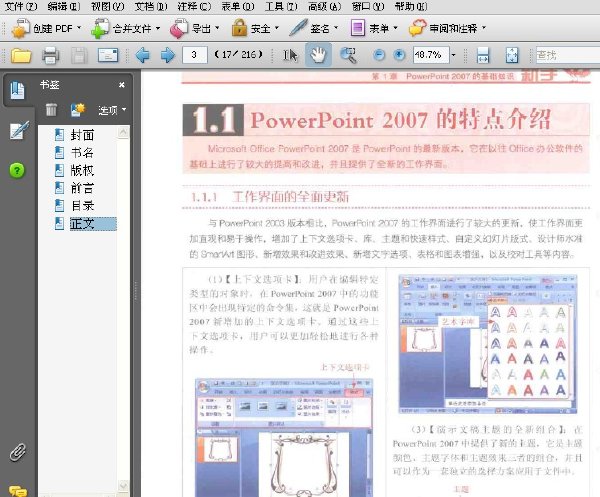Open the 注释 menu
This screenshot has height=497, width=600.
coord(194,6)
